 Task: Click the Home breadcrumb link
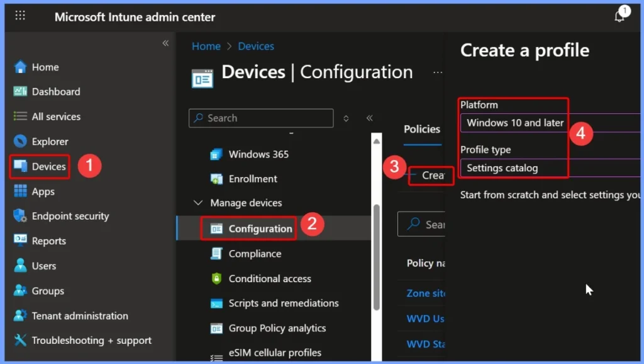pos(206,47)
